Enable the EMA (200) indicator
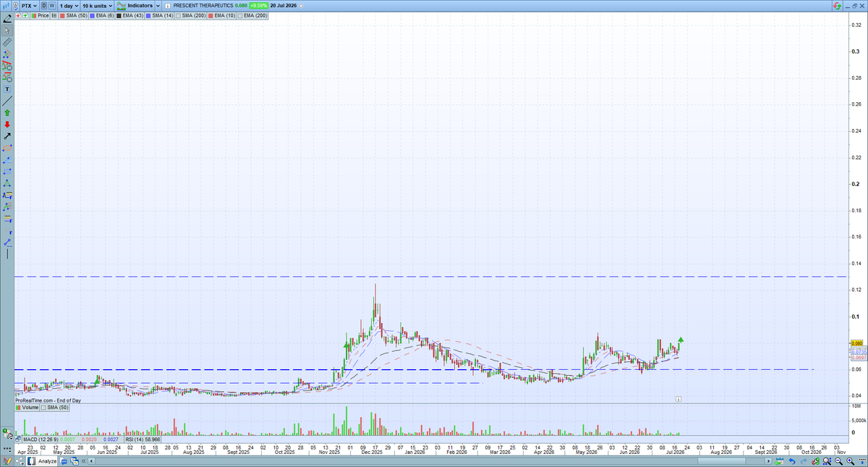The height and width of the screenshot is (467, 868). (x=252, y=15)
